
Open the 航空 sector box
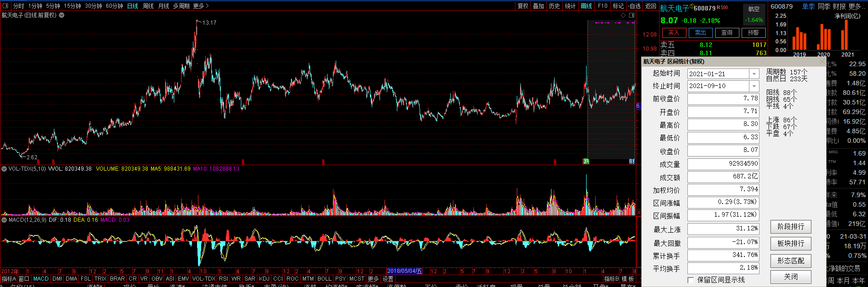[x=754, y=15]
